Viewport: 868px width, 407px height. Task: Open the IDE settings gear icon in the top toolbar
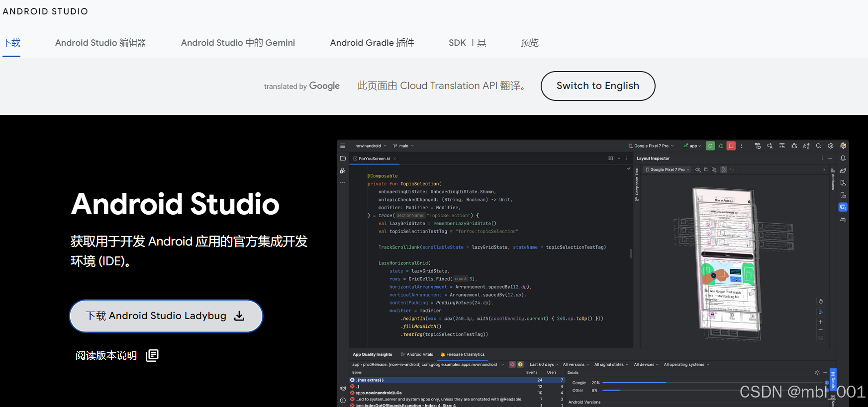pyautogui.click(x=831, y=146)
